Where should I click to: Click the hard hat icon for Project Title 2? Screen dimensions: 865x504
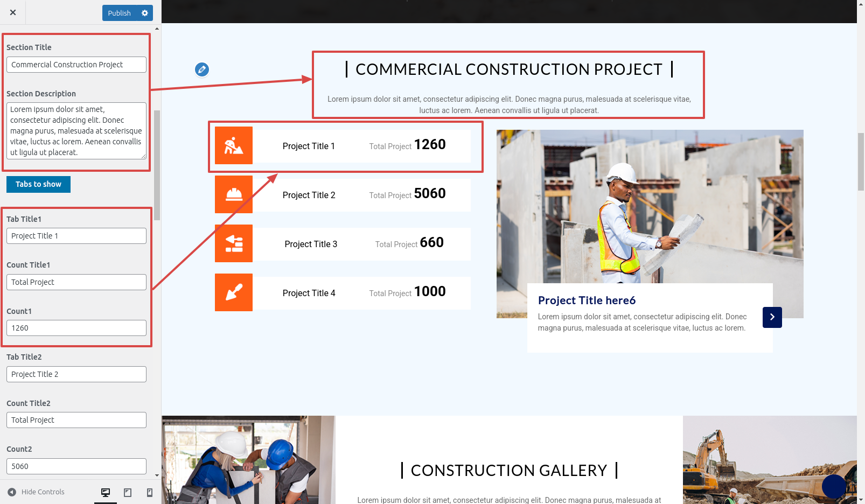pyautogui.click(x=234, y=194)
